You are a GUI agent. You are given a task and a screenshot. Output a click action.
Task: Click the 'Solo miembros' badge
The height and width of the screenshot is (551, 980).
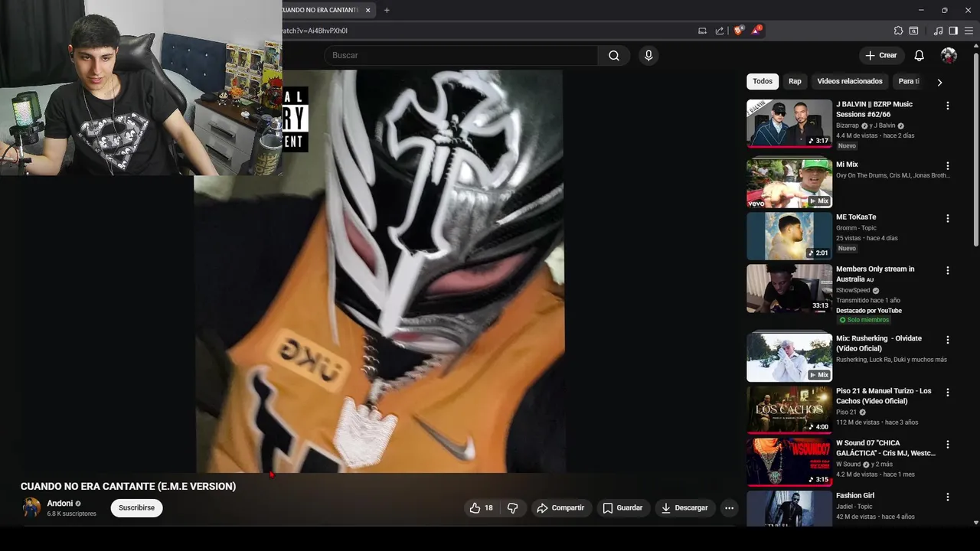pos(864,320)
